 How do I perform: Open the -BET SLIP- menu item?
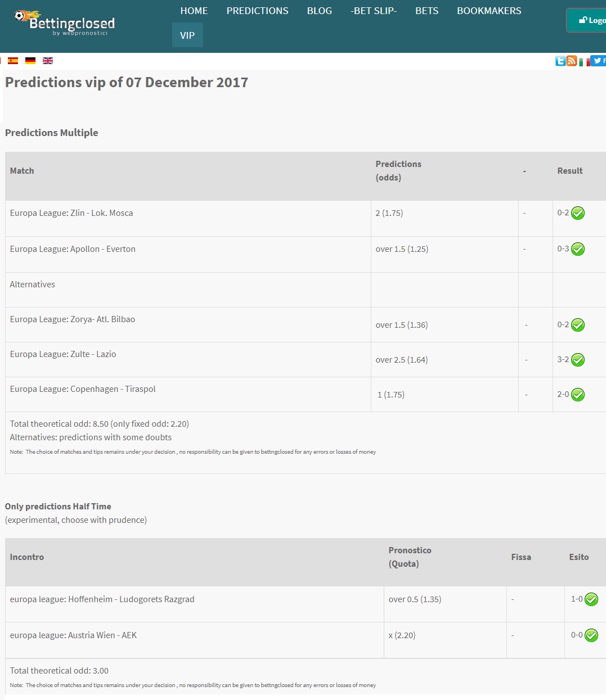click(x=374, y=11)
